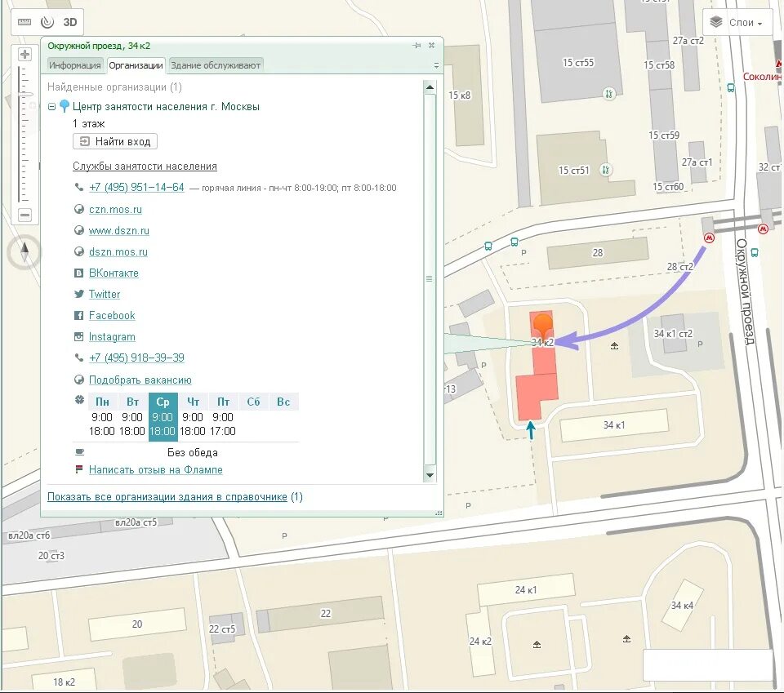Collapse Центр занятости населения entry
784x693 pixels.
click(x=51, y=106)
